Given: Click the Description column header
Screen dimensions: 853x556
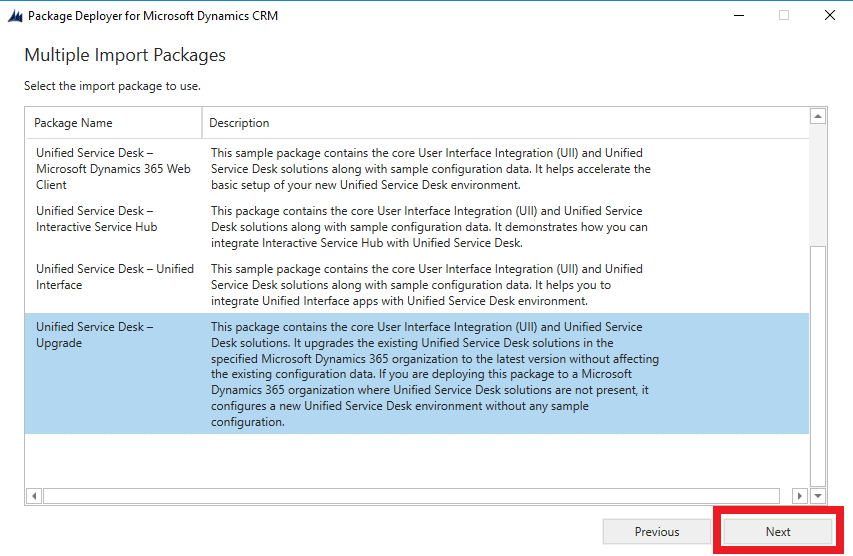Looking at the screenshot, I should 505,123.
